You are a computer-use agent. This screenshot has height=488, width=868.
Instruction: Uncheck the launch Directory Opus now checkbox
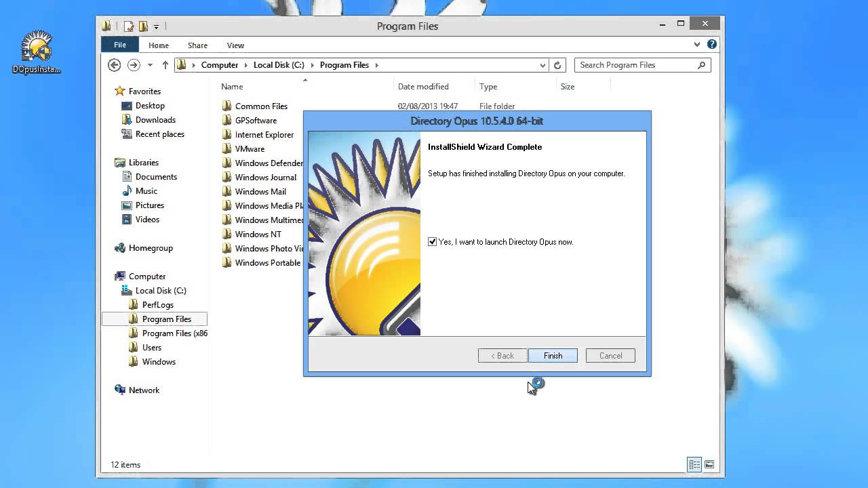[x=433, y=242]
